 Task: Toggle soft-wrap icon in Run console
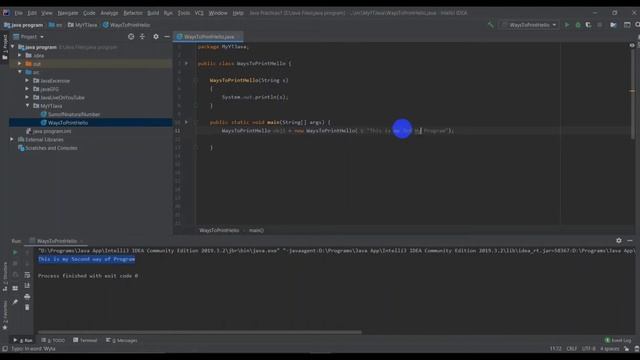pyautogui.click(x=27, y=275)
